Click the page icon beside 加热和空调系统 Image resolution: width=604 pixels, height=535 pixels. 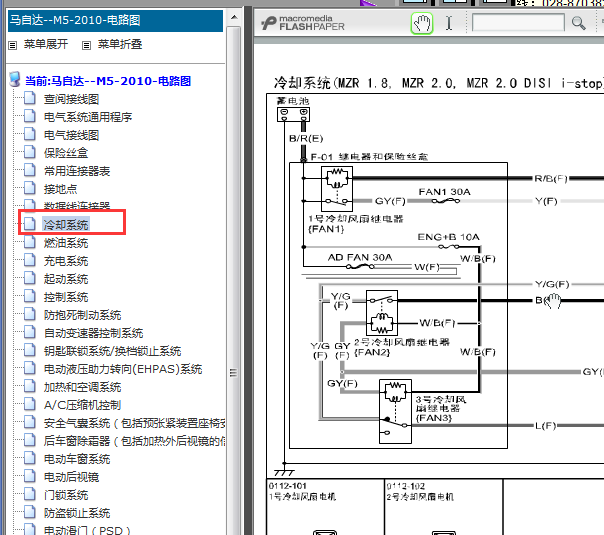[30, 386]
